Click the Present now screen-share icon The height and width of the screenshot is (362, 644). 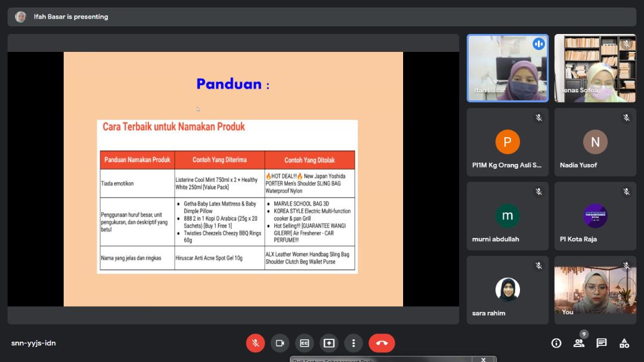pyautogui.click(x=329, y=343)
